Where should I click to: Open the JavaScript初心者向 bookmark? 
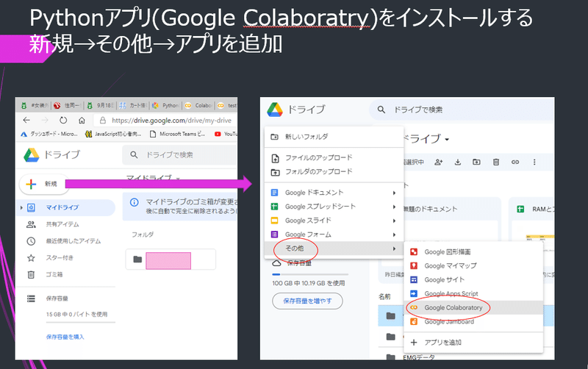pos(114,134)
